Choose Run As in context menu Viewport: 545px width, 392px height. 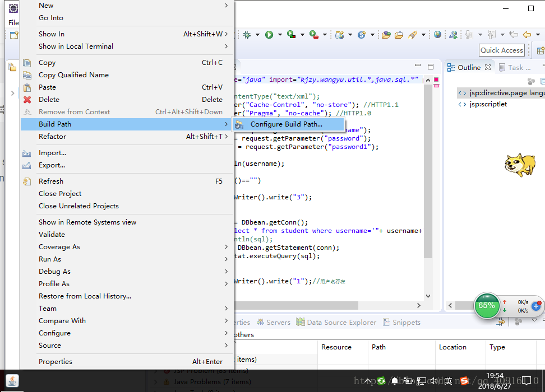(x=127, y=259)
